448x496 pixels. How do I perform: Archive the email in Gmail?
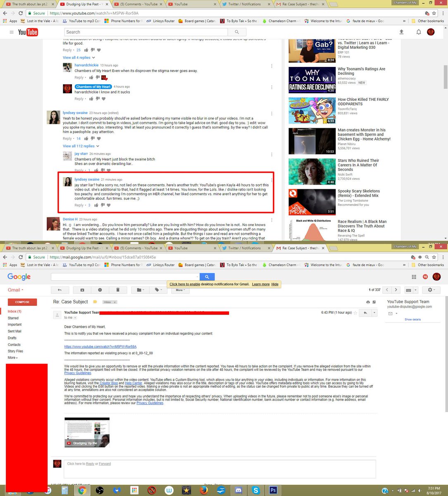tap(82, 290)
